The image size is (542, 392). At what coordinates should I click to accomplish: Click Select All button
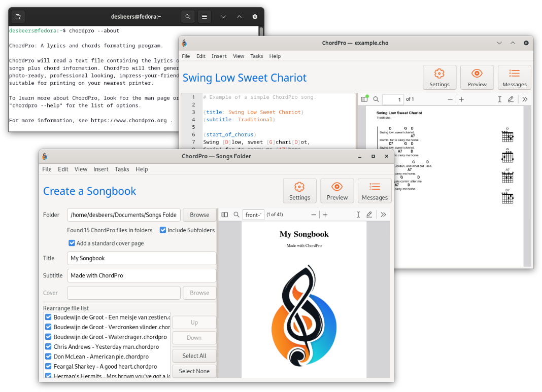(x=194, y=355)
